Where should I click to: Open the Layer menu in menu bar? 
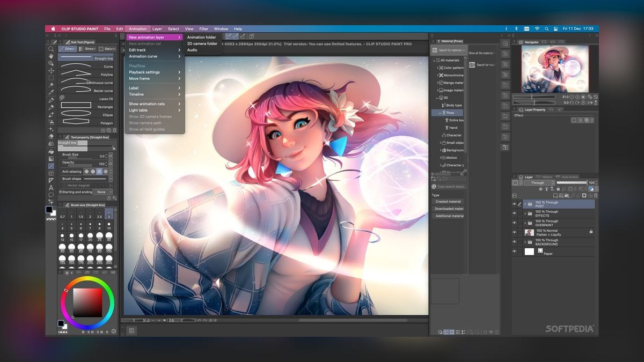click(157, 29)
